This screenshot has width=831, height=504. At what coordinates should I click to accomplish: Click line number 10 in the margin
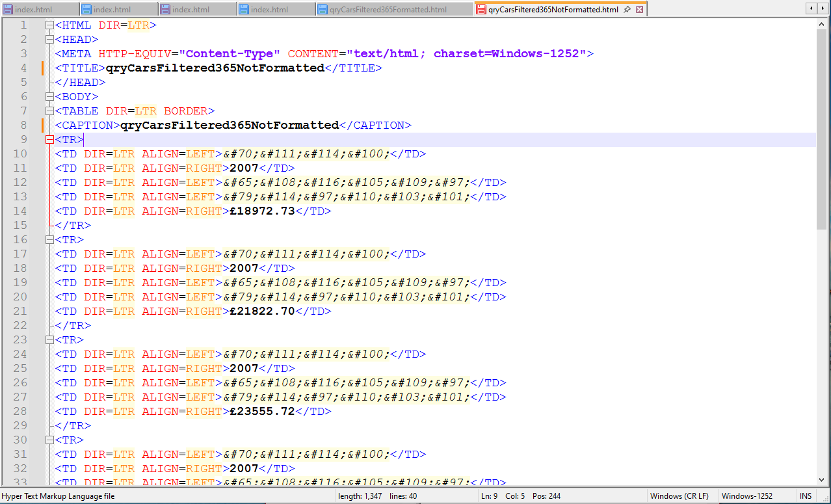pyautogui.click(x=20, y=153)
